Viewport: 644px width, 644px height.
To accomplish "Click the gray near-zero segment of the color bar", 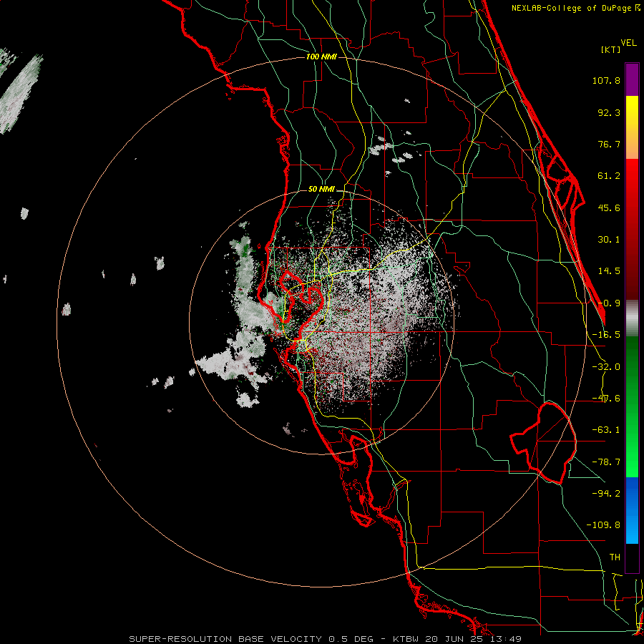I will pyautogui.click(x=632, y=318).
